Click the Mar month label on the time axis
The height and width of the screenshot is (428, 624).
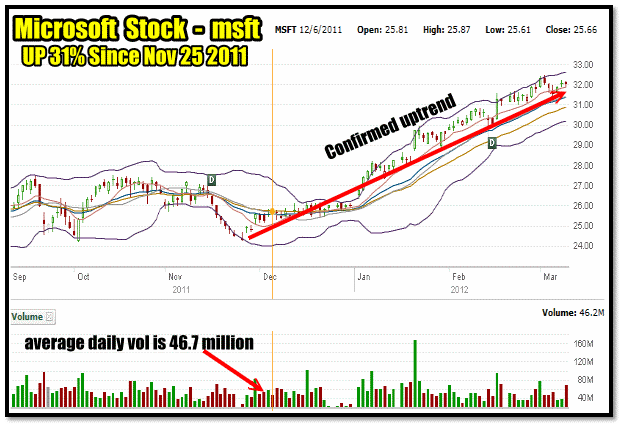pos(550,277)
